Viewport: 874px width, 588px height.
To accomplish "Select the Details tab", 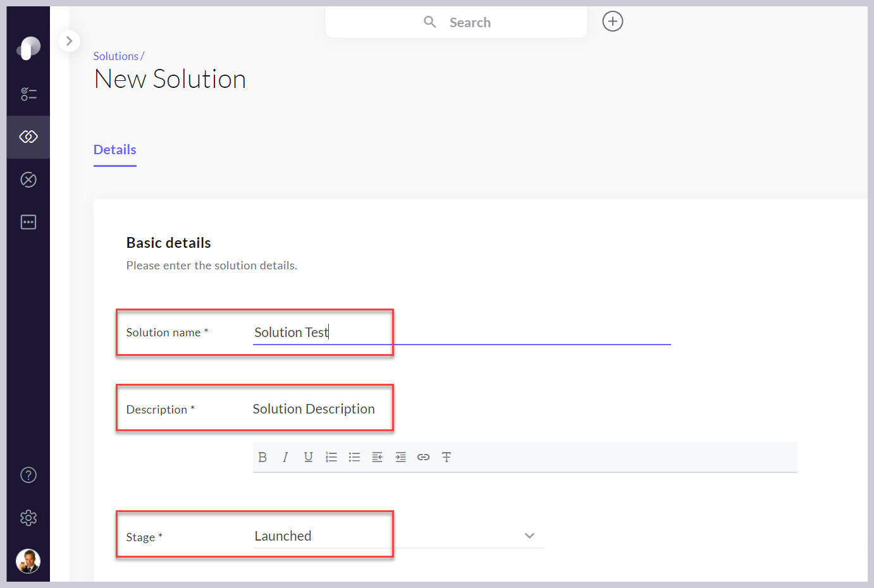I will (x=115, y=150).
